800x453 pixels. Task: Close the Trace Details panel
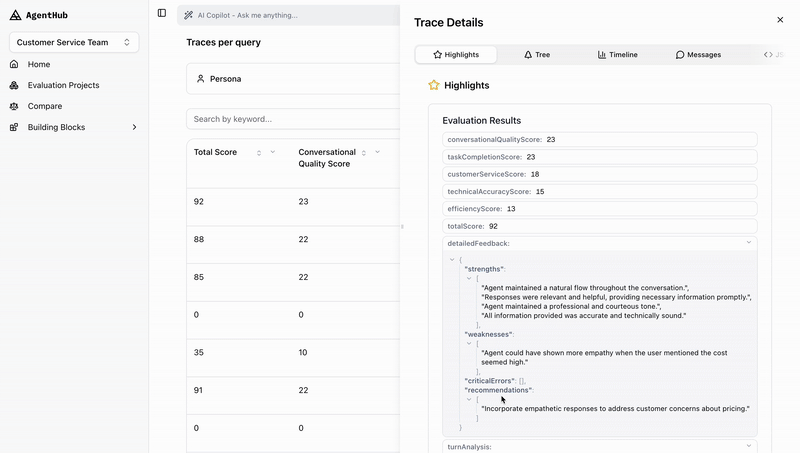(x=780, y=20)
